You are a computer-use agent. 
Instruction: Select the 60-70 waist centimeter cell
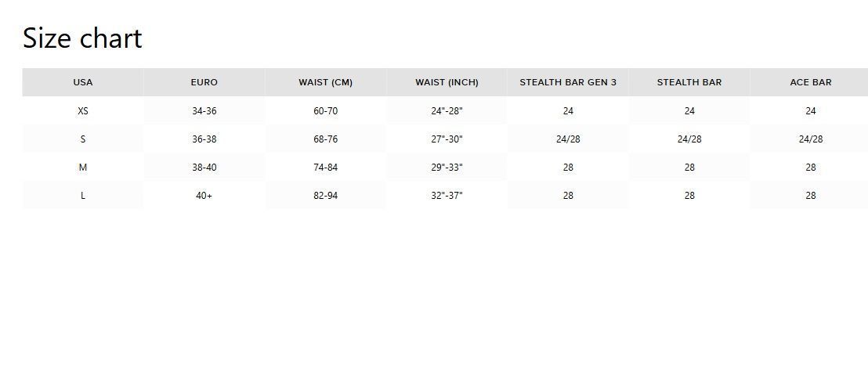[325, 111]
